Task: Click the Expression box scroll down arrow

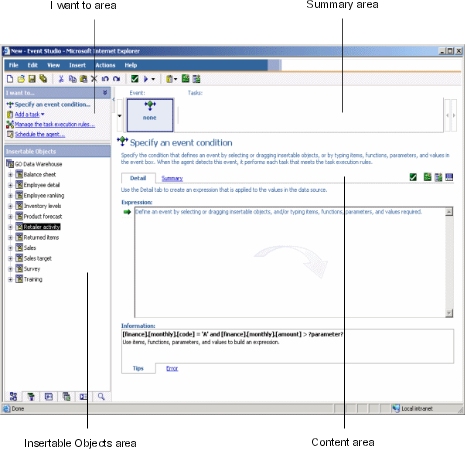Action: pos(449,313)
